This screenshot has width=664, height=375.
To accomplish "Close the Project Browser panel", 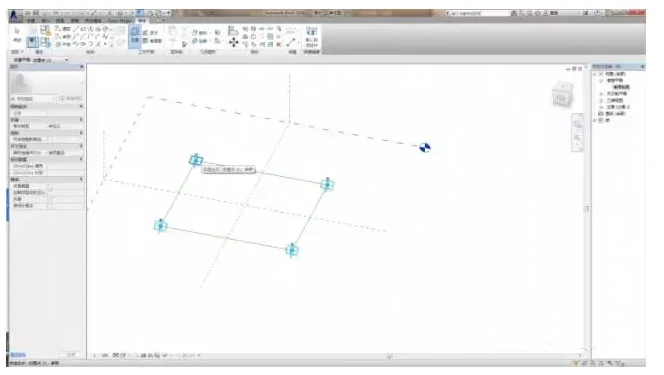I will coord(642,66).
